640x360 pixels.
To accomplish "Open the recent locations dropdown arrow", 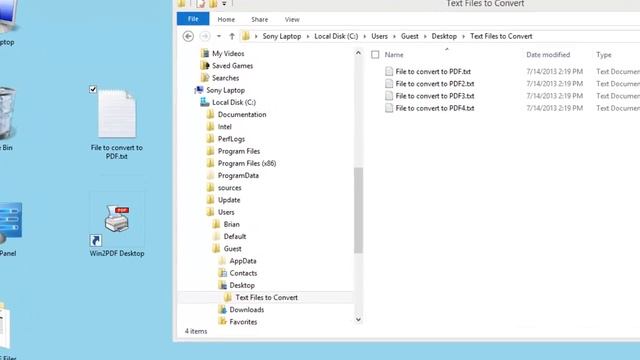I will [219, 36].
